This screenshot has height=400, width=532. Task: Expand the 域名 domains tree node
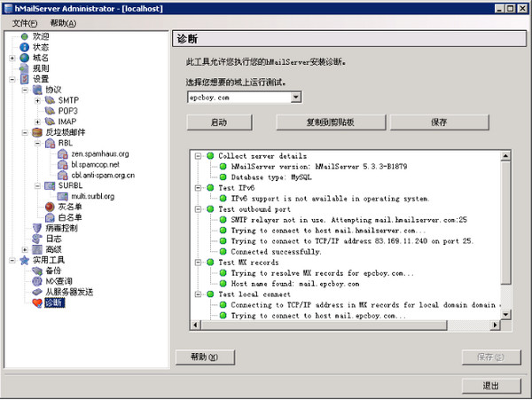12,58
